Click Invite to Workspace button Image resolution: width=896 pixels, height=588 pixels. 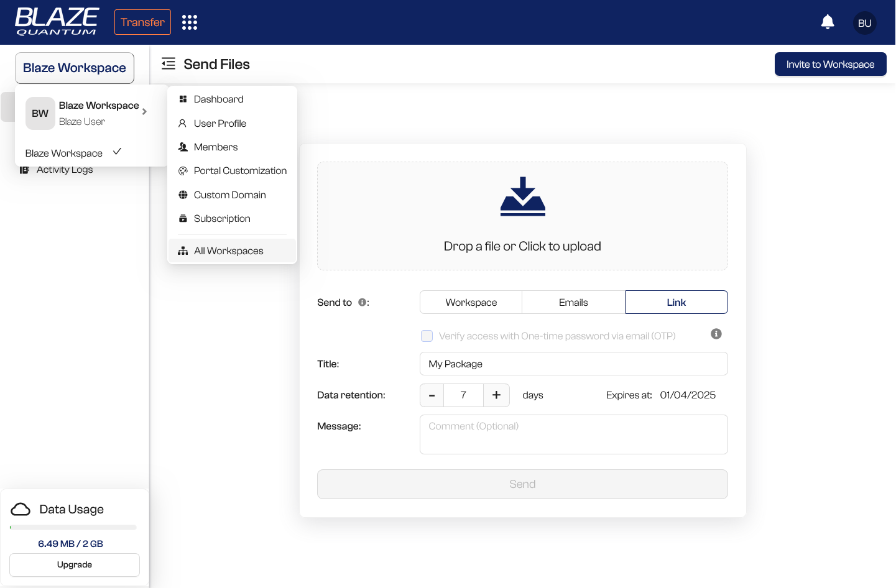(x=830, y=64)
